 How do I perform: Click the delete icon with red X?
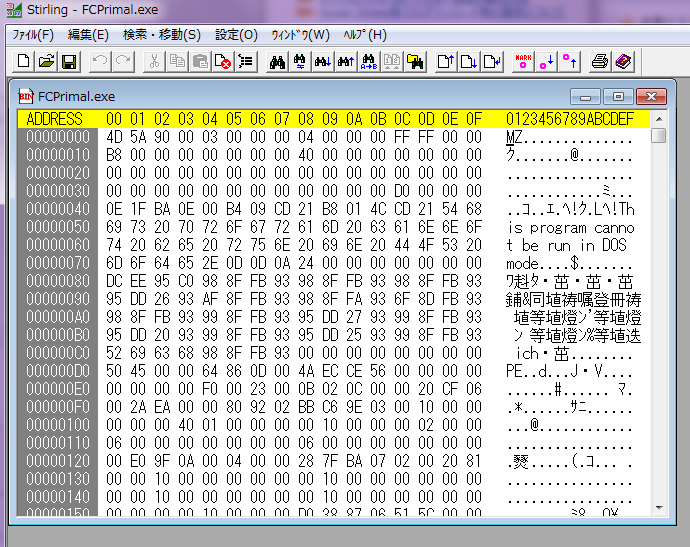coord(223,62)
